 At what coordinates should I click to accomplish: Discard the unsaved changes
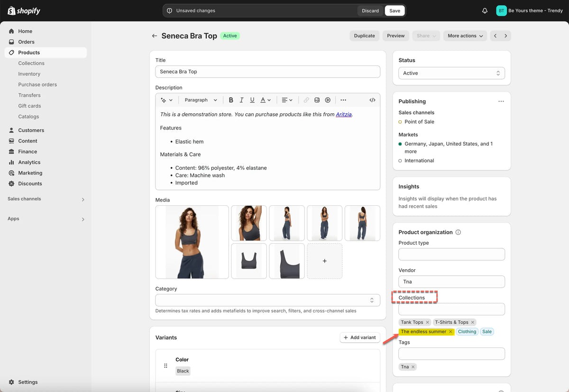point(370,10)
